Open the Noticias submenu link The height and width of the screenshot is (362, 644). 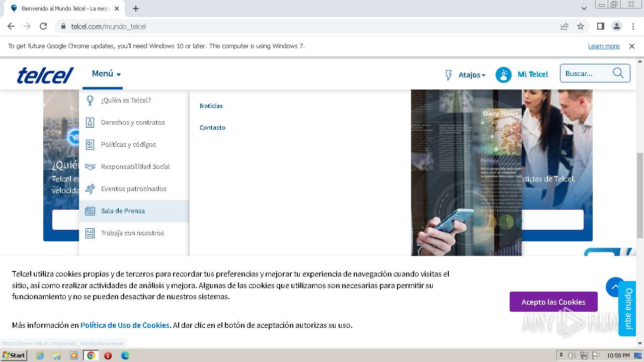pyautogui.click(x=211, y=106)
